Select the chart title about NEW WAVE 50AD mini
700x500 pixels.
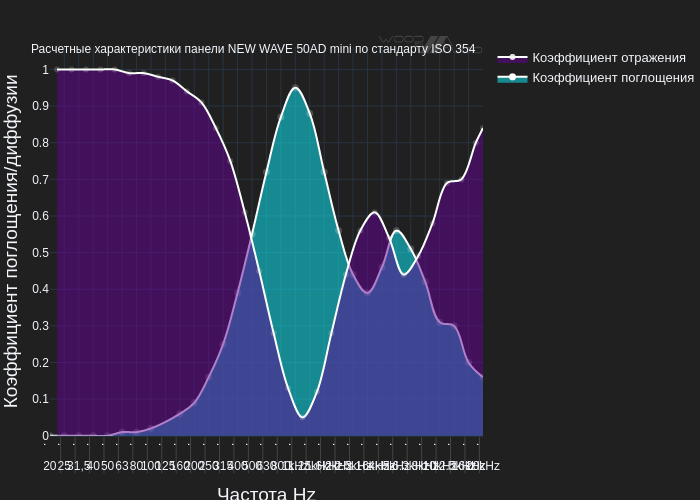[x=253, y=49]
